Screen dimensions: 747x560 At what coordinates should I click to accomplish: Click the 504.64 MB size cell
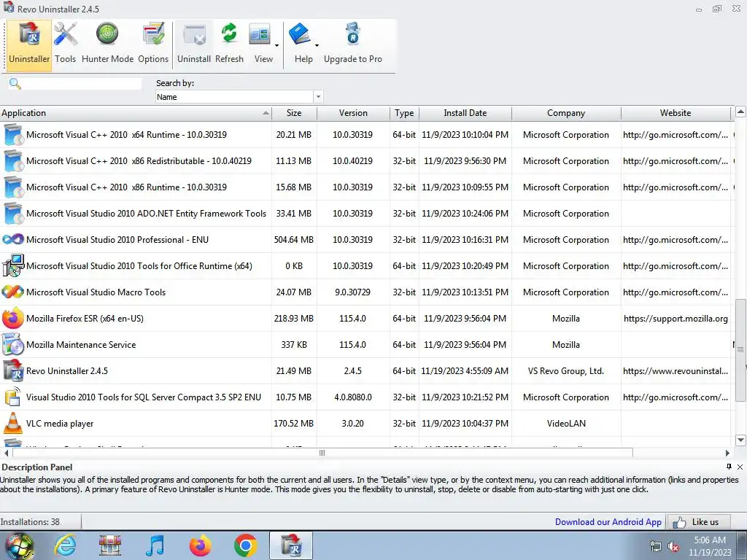294,239
